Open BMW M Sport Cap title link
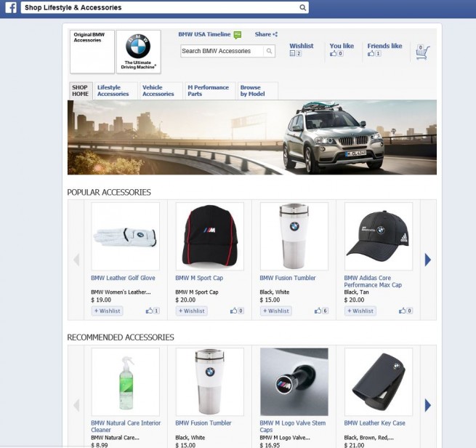Screen dimensions: 476x448 click(x=199, y=278)
